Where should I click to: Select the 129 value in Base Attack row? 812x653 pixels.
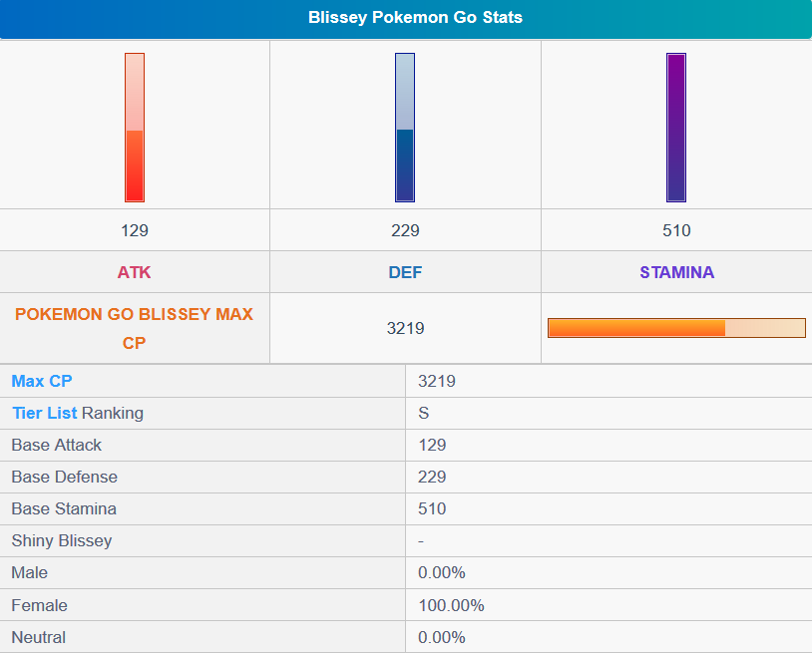pos(432,445)
